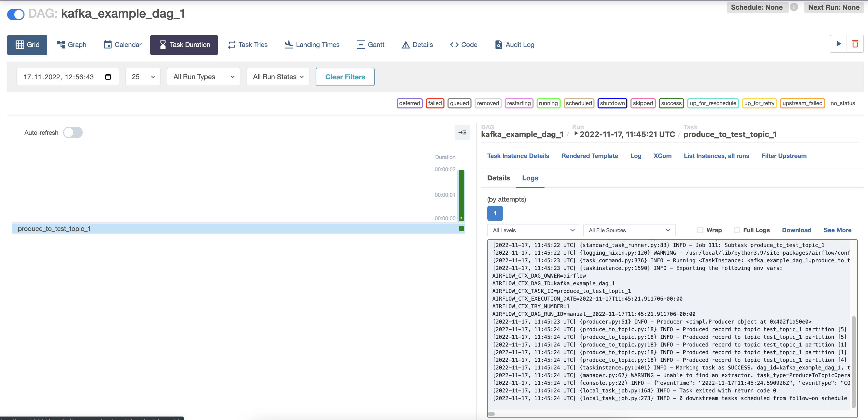Open the All File Sources dropdown
This screenshot has height=420, width=868.
pos(629,230)
